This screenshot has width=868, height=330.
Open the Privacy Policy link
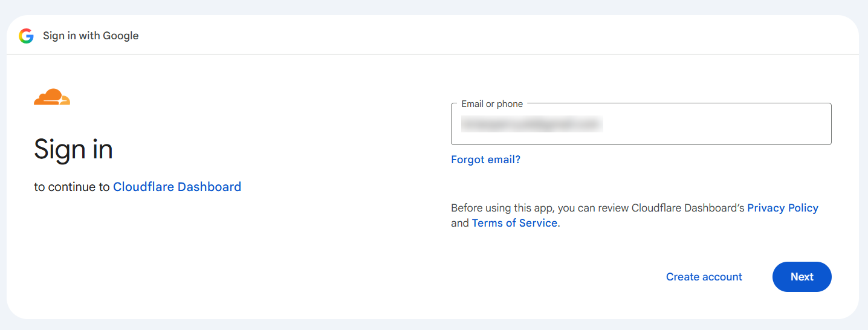pyautogui.click(x=783, y=208)
